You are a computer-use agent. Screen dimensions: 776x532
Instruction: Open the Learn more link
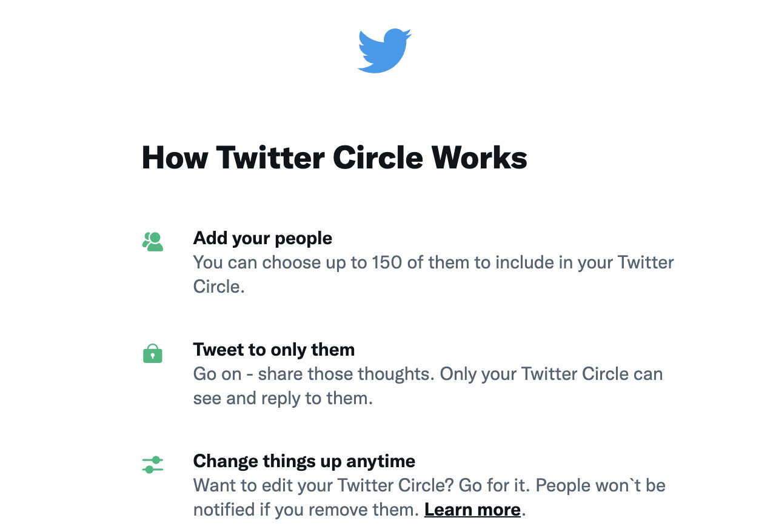pyautogui.click(x=472, y=510)
